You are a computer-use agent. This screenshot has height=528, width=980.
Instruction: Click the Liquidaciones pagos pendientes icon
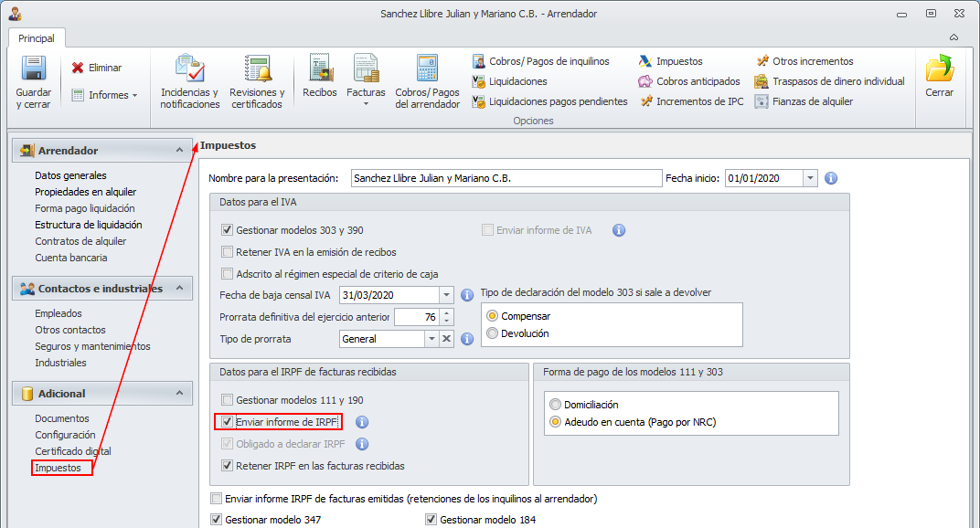pyautogui.click(x=479, y=101)
